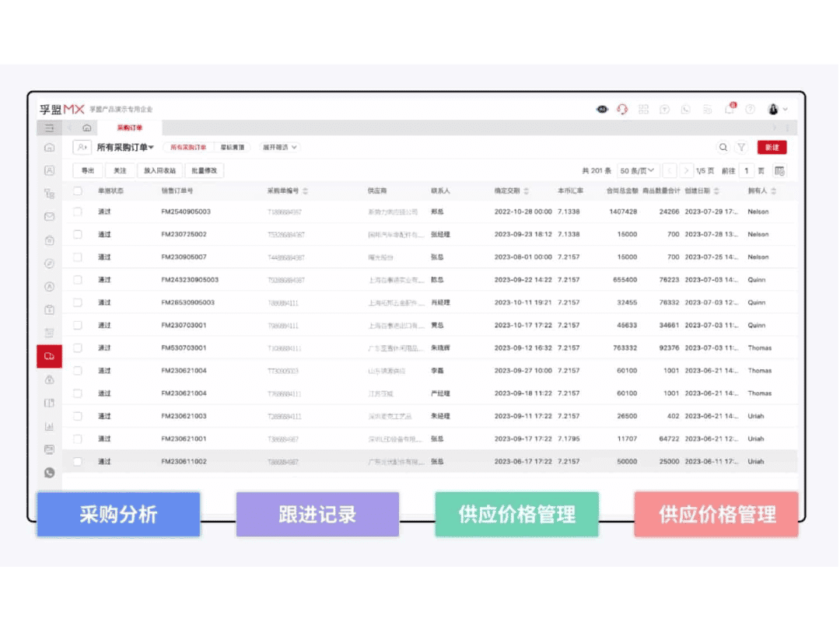Click the home tab next to 采购订单

86,127
